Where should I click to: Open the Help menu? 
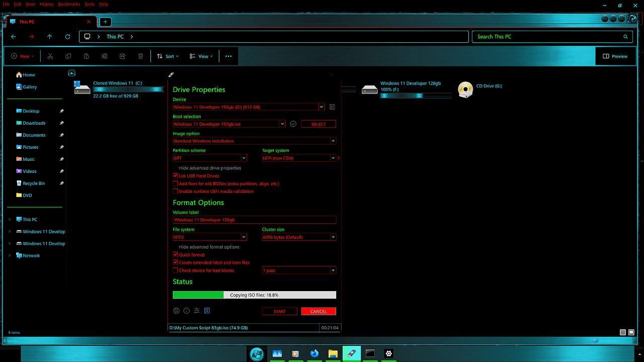coord(103,4)
